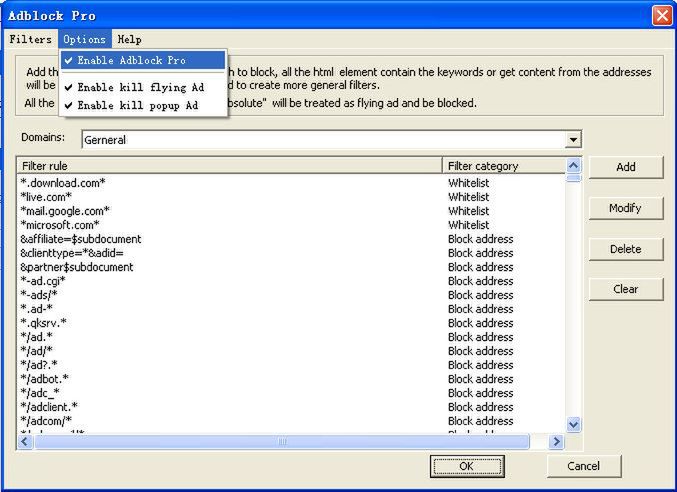Click the Add button
The width and height of the screenshot is (677, 492).
626,167
